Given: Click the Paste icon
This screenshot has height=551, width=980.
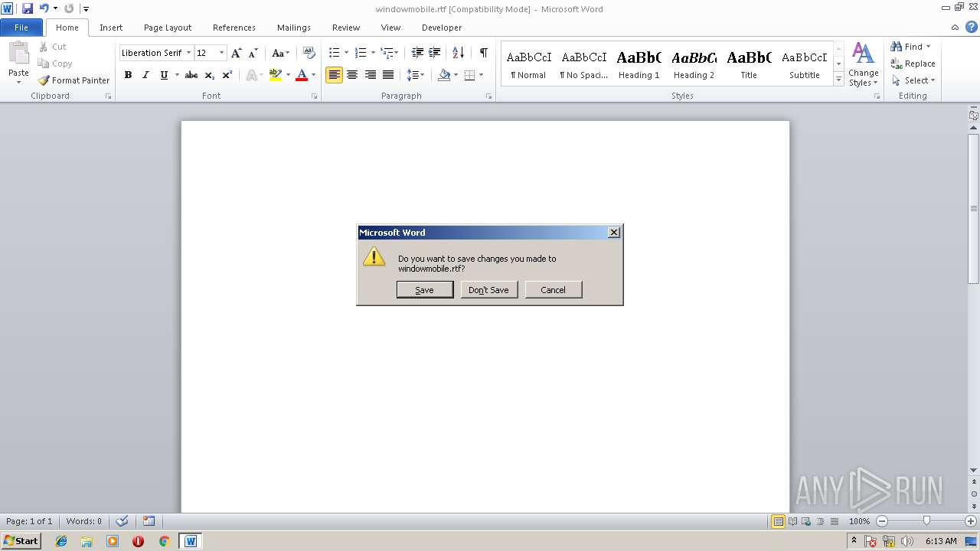Looking at the screenshot, I should tap(18, 55).
